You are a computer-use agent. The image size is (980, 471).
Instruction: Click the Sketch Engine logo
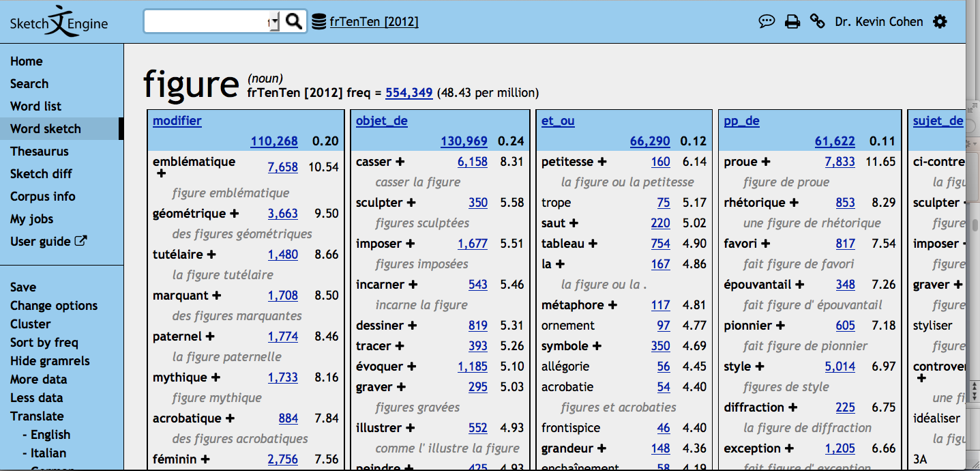(x=59, y=23)
